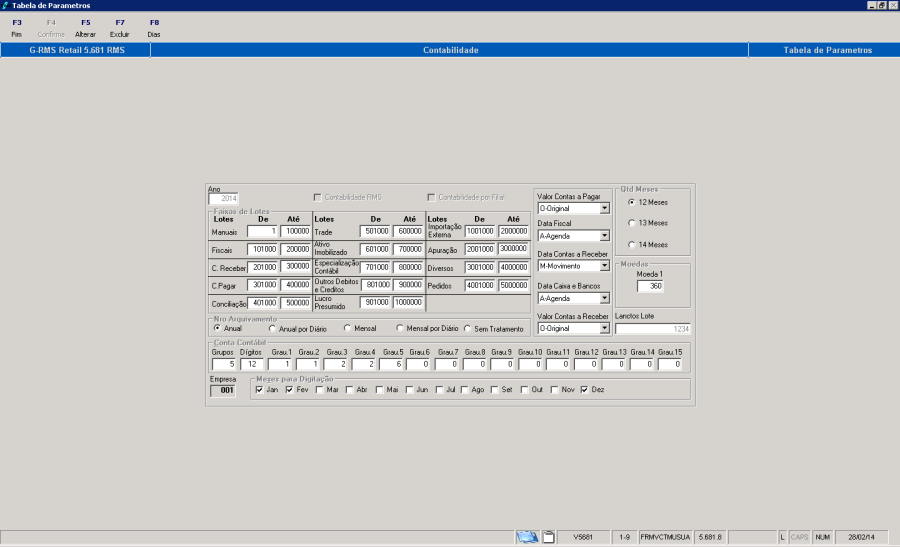The height and width of the screenshot is (547, 900).
Task: Click the clipboard icon in status bar
Action: 549,537
